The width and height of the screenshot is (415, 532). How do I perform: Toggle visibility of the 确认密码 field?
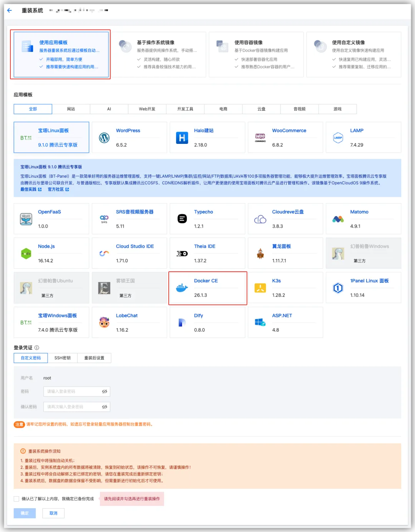[x=105, y=407]
